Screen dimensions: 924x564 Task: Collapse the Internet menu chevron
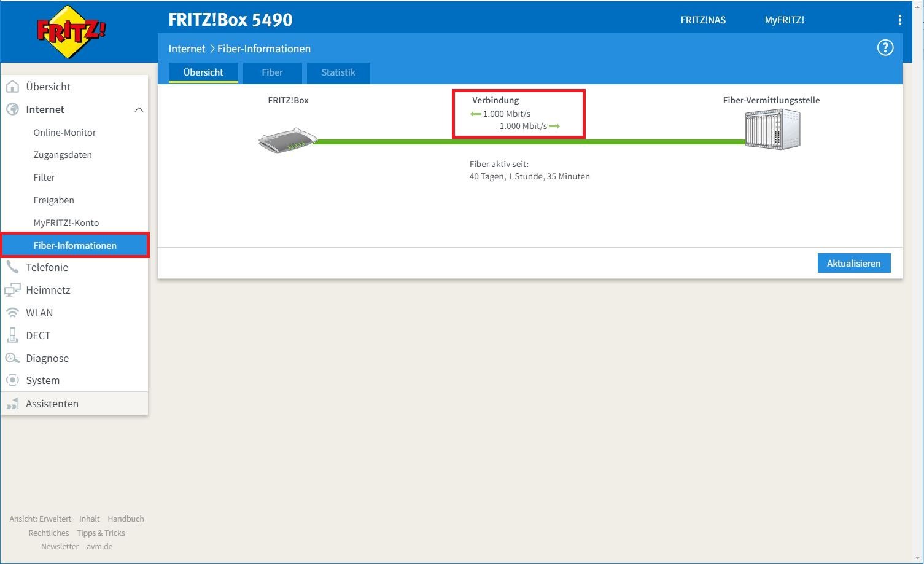[x=139, y=109]
